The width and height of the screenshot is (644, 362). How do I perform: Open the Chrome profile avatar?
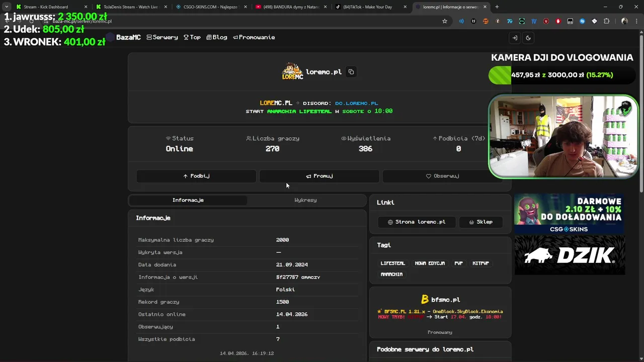click(624, 21)
